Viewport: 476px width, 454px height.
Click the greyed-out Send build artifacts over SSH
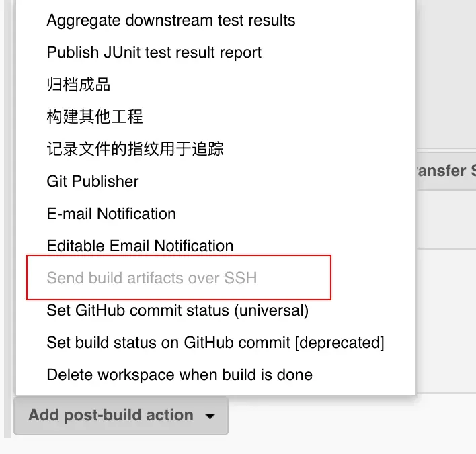click(151, 277)
